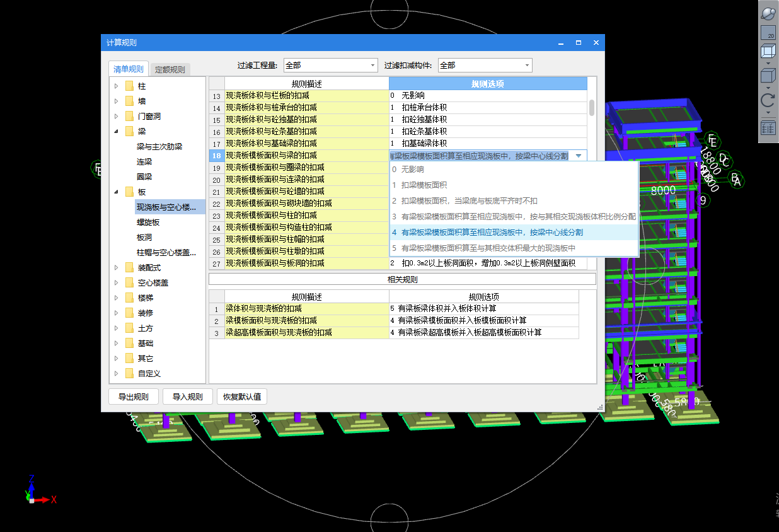This screenshot has height=532, width=779.
Task: Select 柱帽与空心楼盖... tree item
Action: (x=166, y=252)
